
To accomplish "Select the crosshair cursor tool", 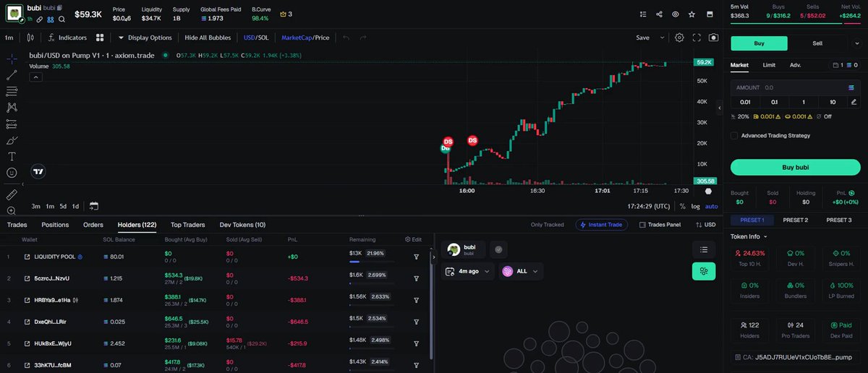I will tap(12, 58).
